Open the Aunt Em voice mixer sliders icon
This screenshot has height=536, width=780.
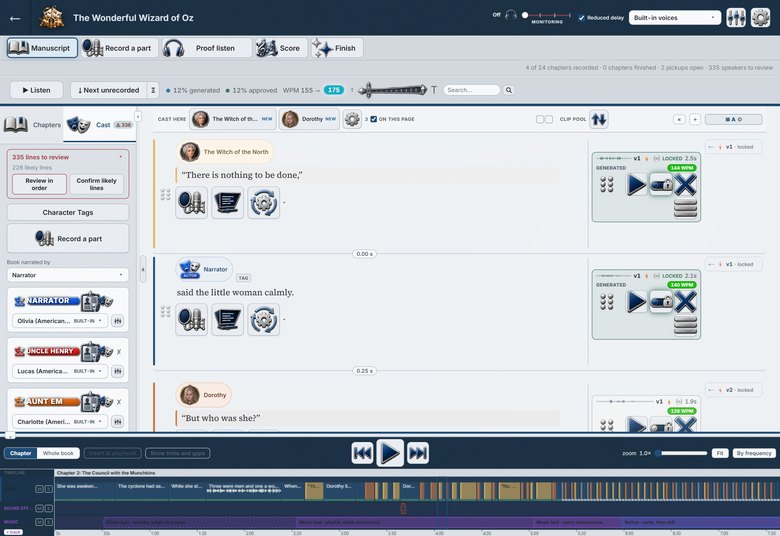117,422
